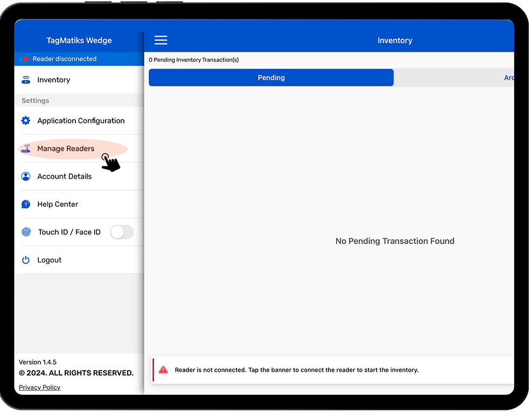This screenshot has height=411, width=532.
Task: Tap the Reader is not connected banner text
Action: point(296,370)
